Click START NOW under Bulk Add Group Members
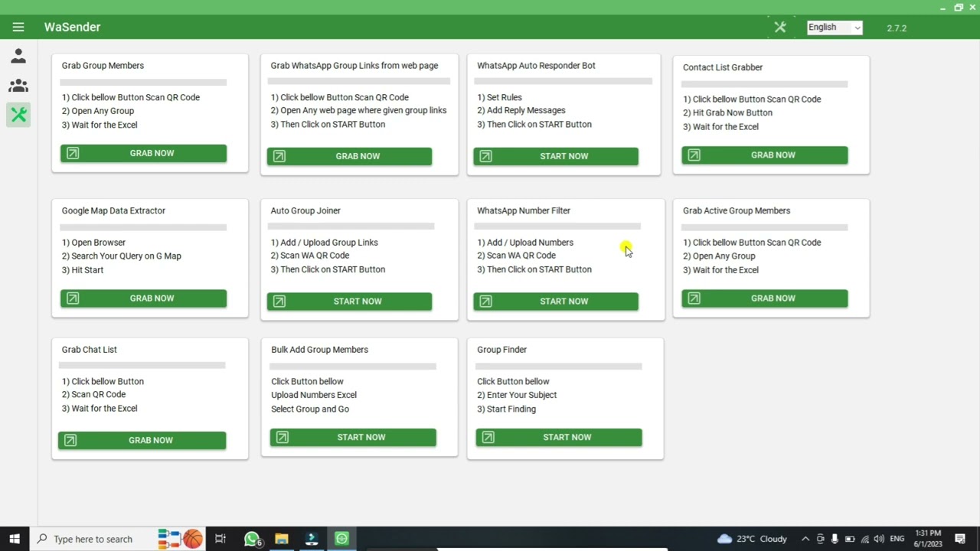980x551 pixels. [x=353, y=437]
